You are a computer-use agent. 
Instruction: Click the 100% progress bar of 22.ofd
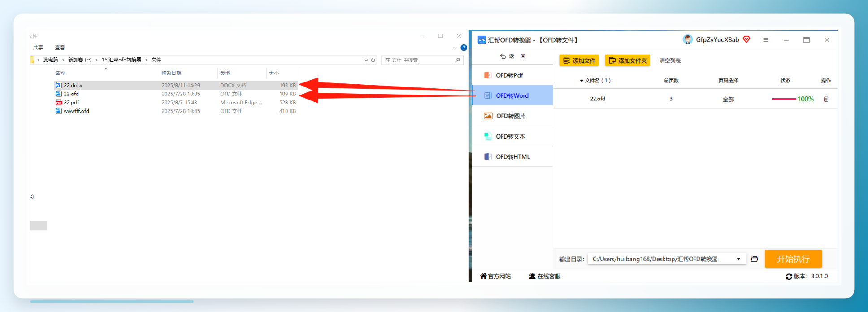point(784,99)
